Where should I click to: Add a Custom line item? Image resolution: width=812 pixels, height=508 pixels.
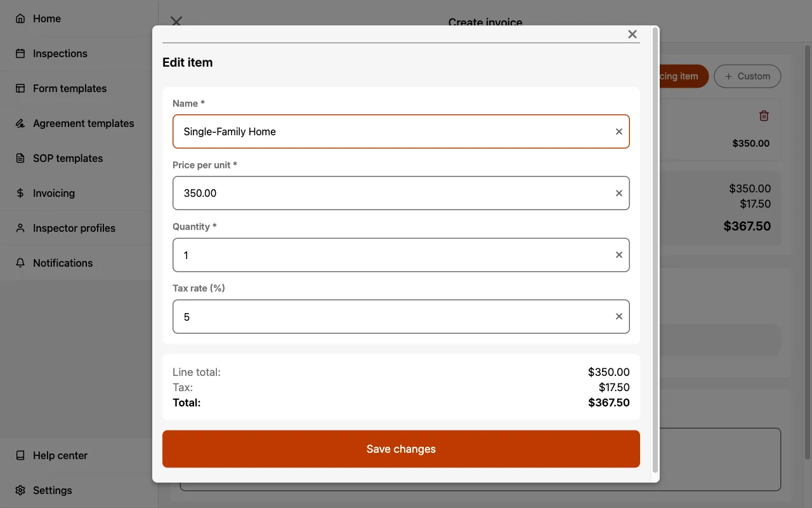click(747, 76)
